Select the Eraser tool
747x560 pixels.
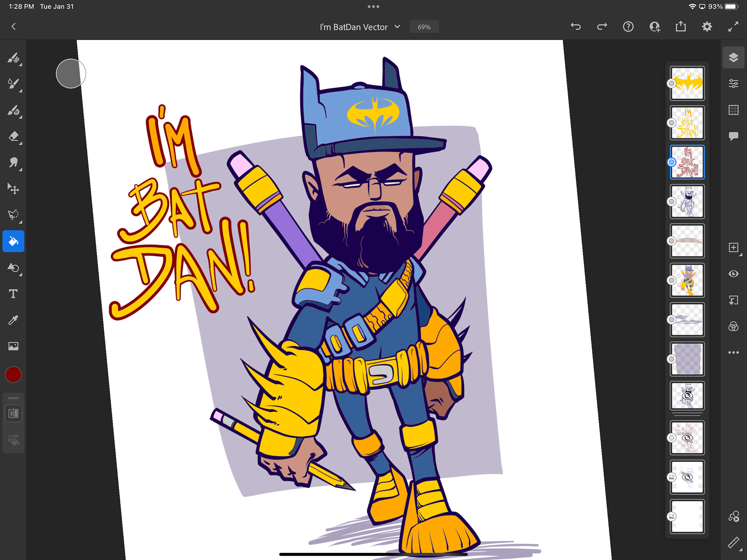[x=13, y=137]
